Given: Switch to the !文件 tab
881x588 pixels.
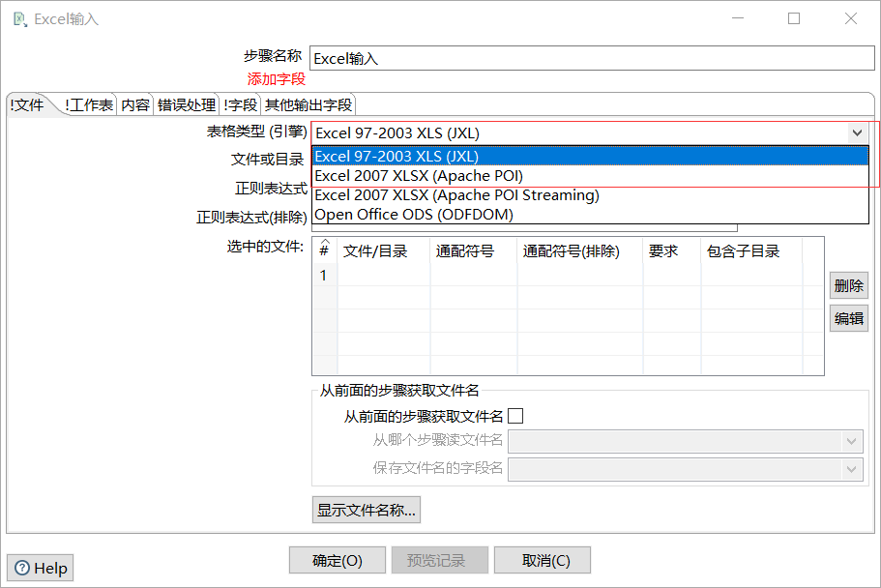Looking at the screenshot, I should pos(27,105).
